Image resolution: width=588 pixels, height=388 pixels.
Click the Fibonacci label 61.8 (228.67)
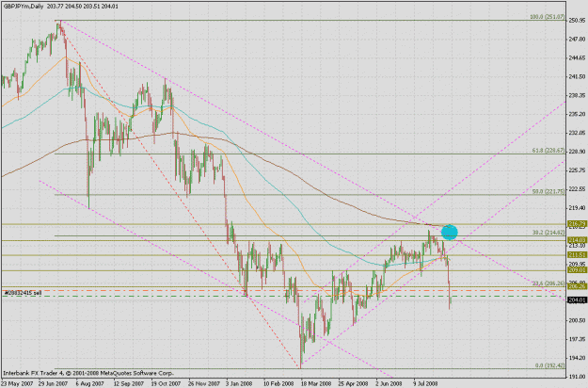click(548, 151)
